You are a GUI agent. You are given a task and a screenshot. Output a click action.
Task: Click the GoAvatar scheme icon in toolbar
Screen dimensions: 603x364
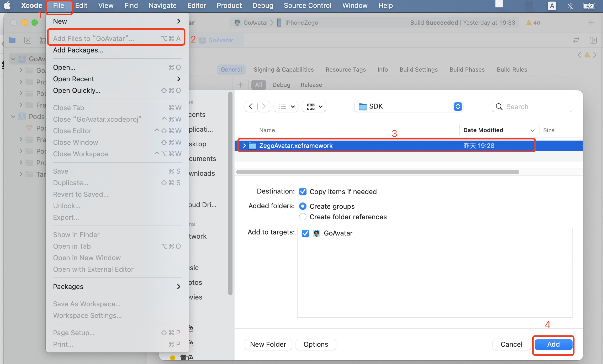[x=237, y=23]
